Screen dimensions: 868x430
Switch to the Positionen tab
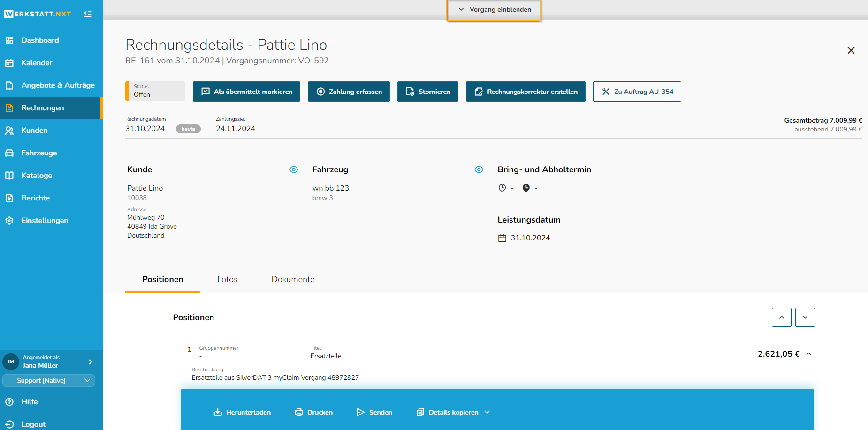[x=163, y=280]
